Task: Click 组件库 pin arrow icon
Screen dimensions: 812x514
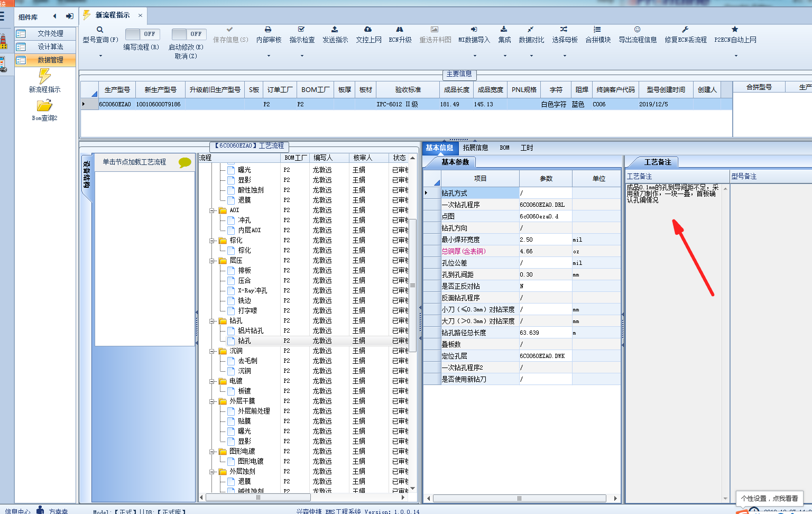Action: point(70,16)
